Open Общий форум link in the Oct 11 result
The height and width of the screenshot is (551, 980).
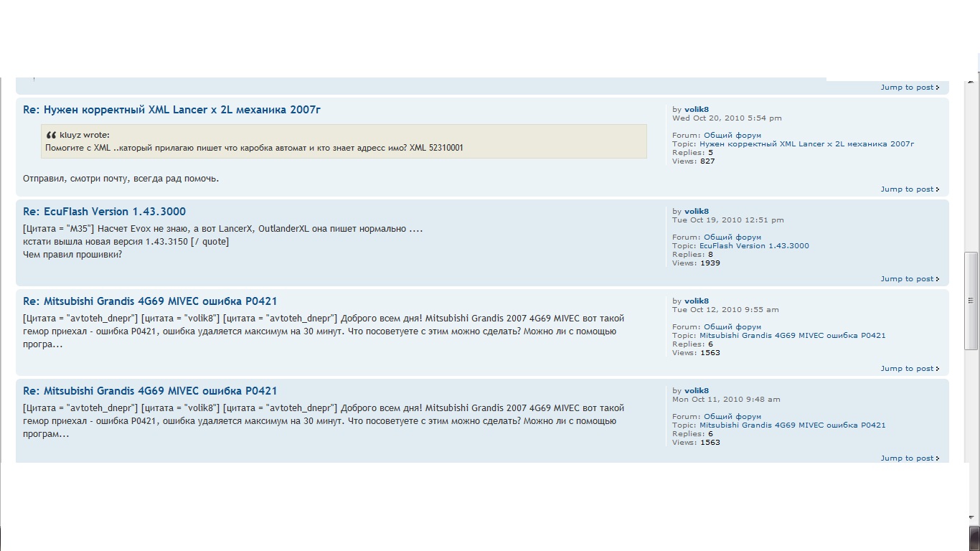click(x=732, y=417)
